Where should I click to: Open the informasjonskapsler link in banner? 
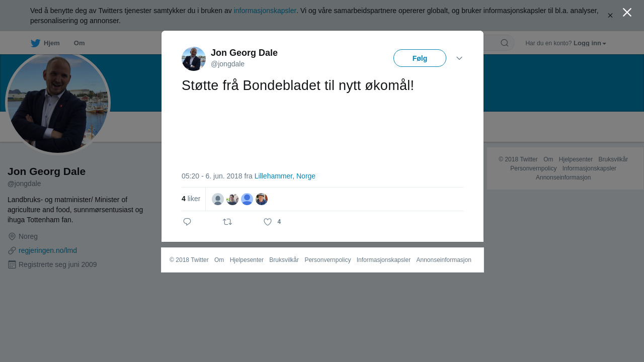click(265, 11)
